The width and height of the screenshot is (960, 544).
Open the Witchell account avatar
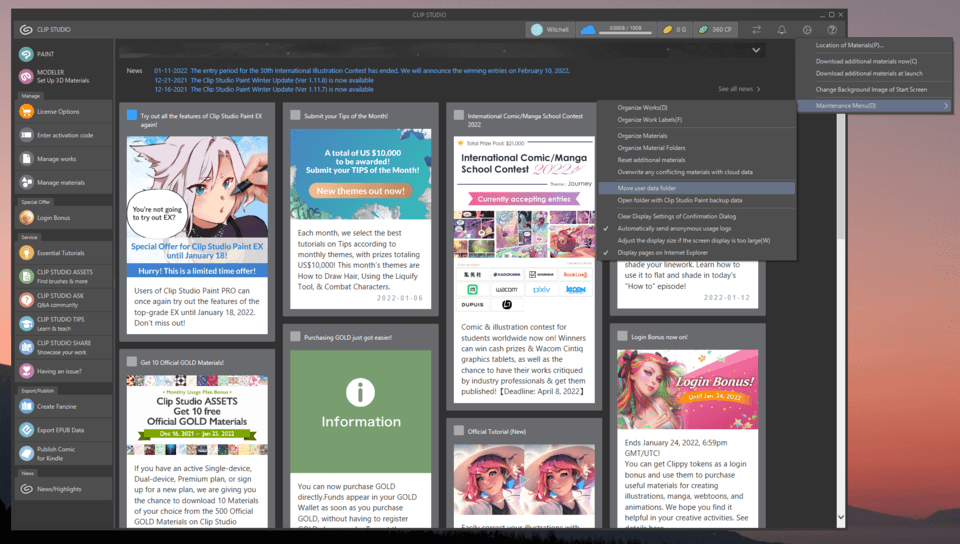click(x=537, y=29)
